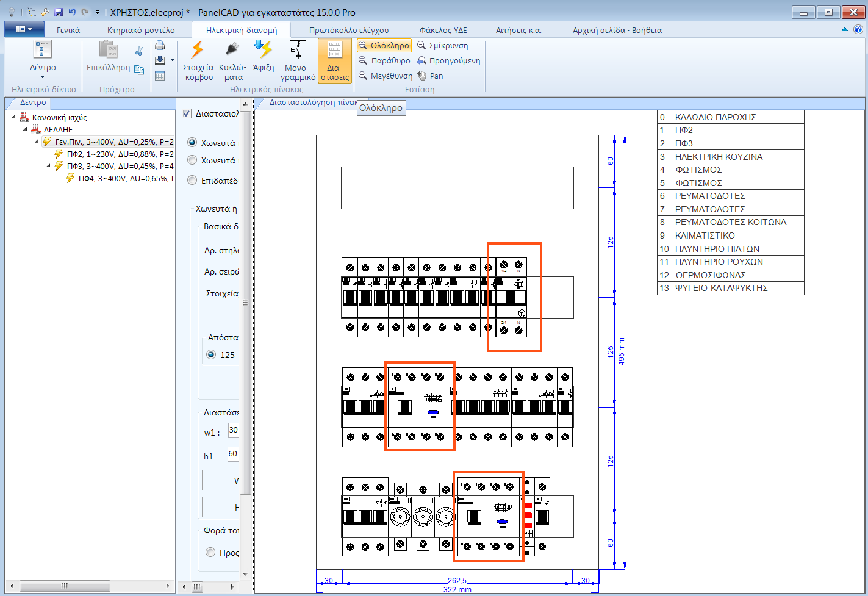Switch to Κτηριακό μοντέλο ribbon tab

point(141,30)
